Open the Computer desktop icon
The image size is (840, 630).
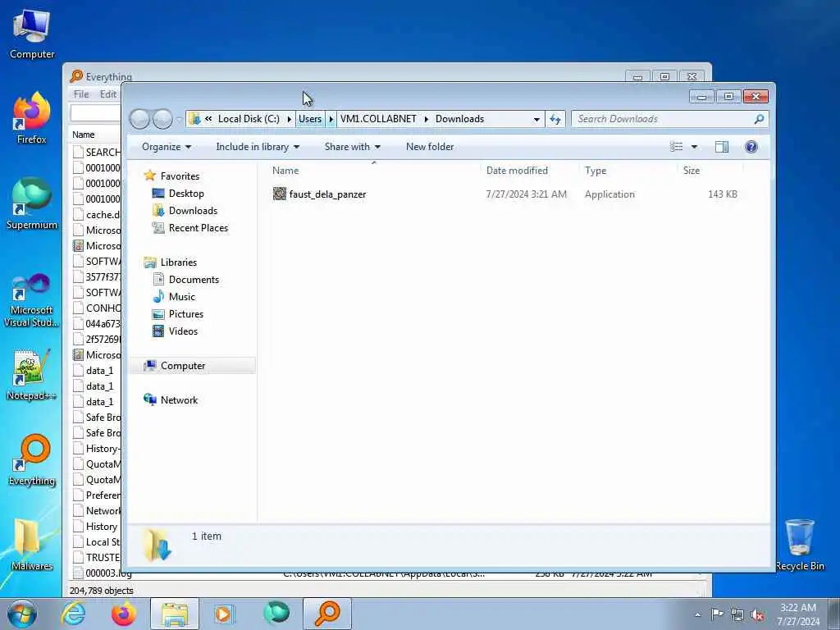tap(32, 34)
